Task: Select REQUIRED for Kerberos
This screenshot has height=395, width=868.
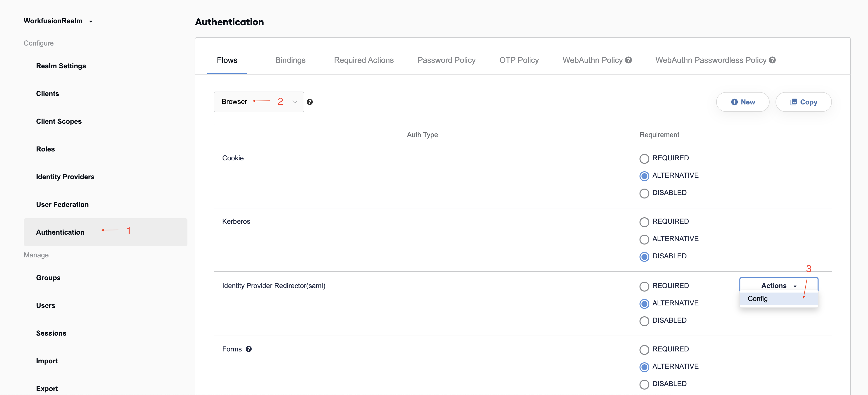Action: click(644, 222)
